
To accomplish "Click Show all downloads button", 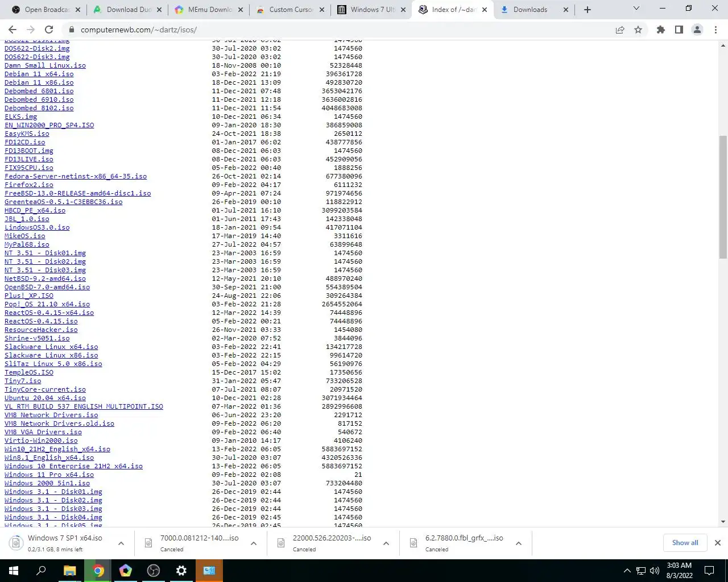I will tap(685, 543).
